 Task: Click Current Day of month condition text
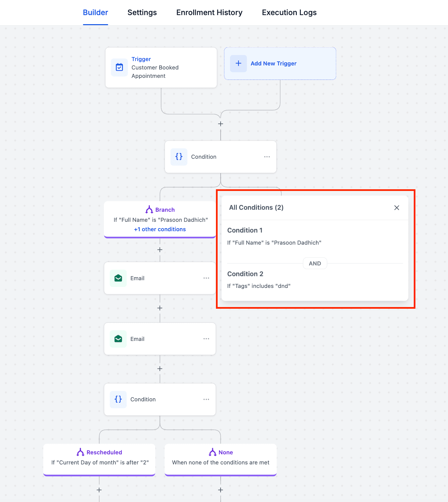click(x=100, y=462)
